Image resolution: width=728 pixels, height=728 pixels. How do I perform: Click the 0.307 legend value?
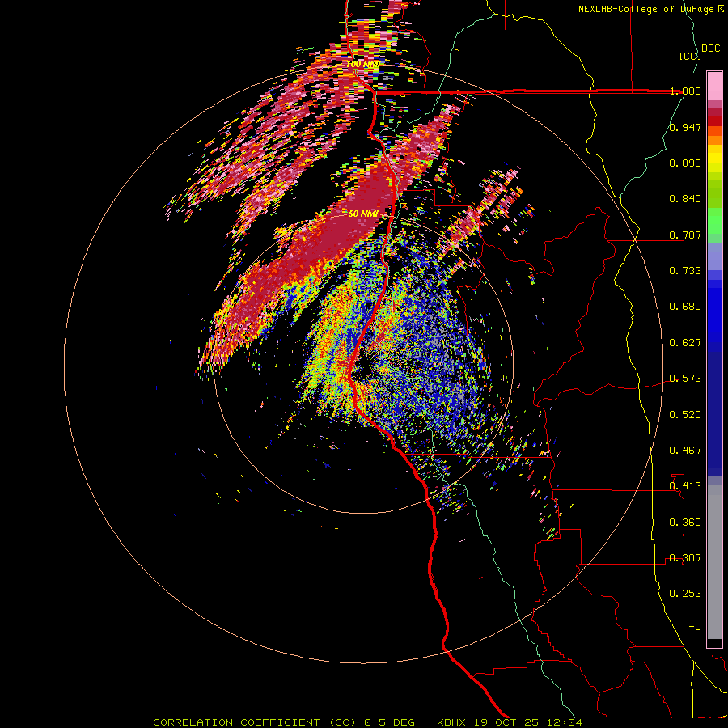pos(685,558)
